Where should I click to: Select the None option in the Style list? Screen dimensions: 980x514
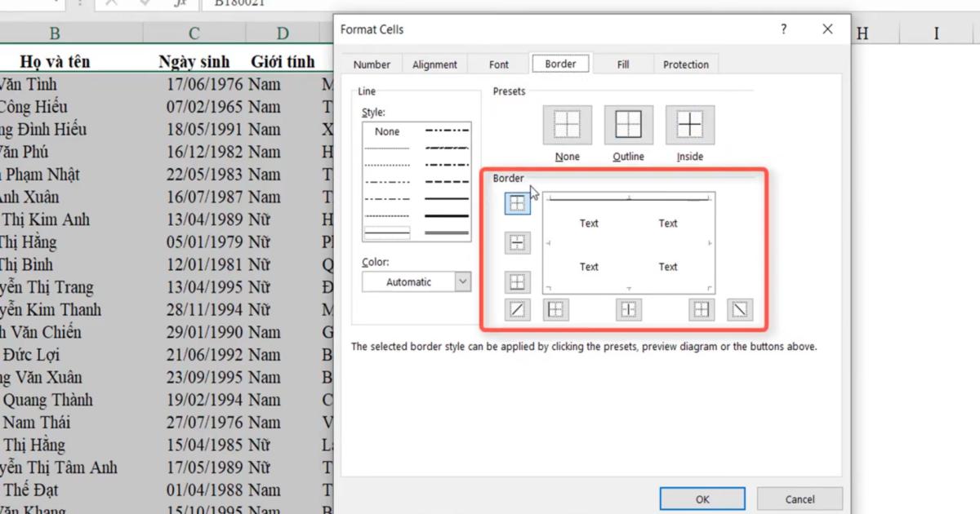coord(386,131)
